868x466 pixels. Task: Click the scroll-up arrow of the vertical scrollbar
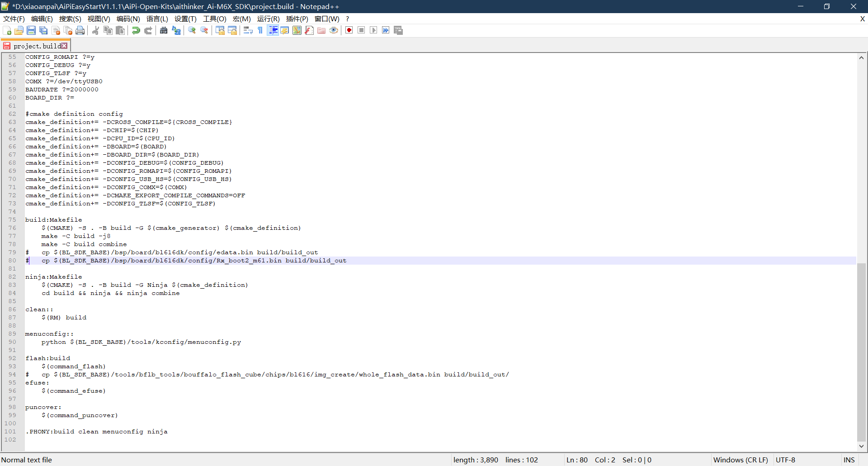pyautogui.click(x=862, y=57)
